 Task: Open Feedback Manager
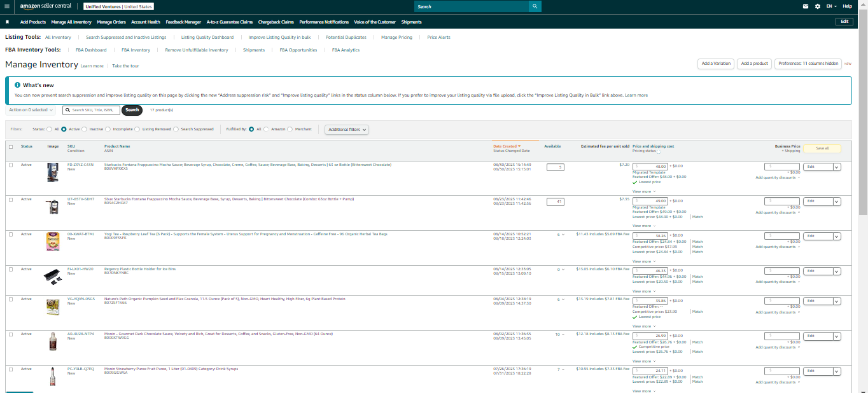(183, 22)
